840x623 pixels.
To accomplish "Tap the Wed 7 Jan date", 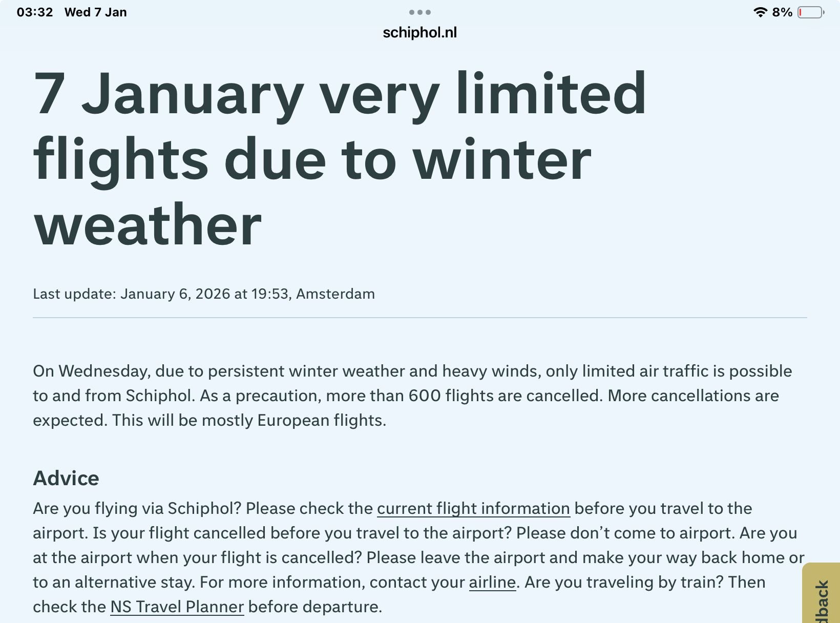I will (x=96, y=12).
